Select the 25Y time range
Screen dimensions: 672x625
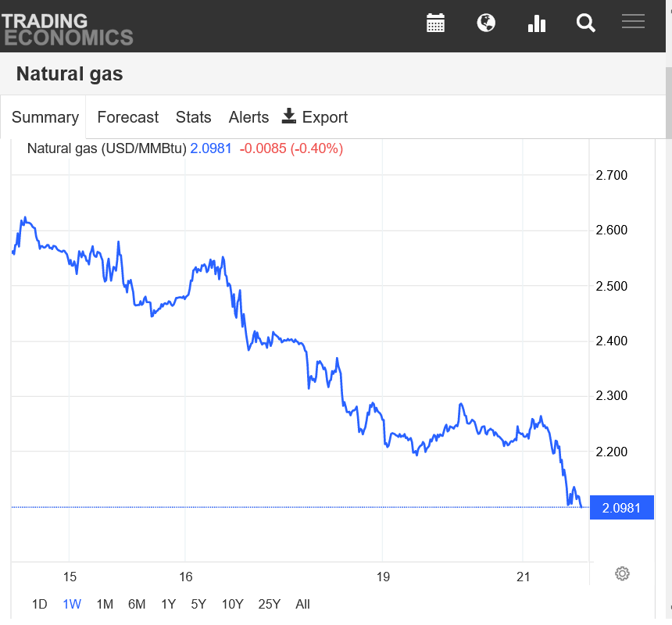tap(270, 604)
